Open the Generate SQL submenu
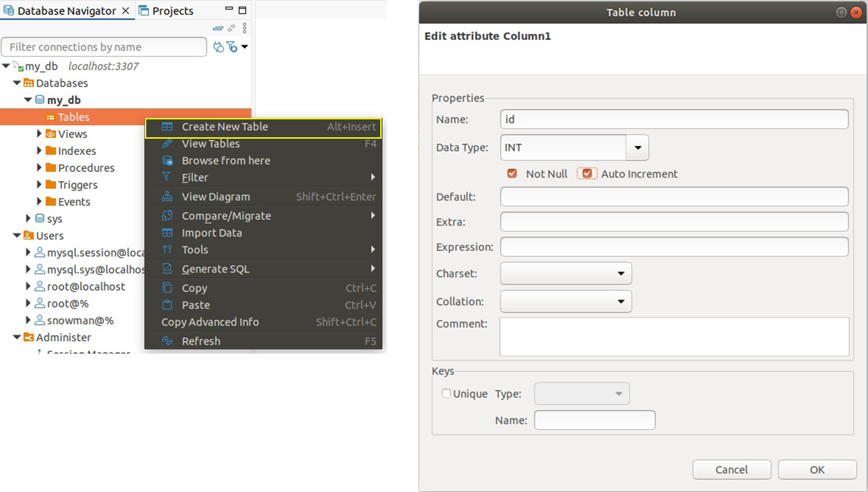This screenshot has width=868, height=492. tap(263, 269)
